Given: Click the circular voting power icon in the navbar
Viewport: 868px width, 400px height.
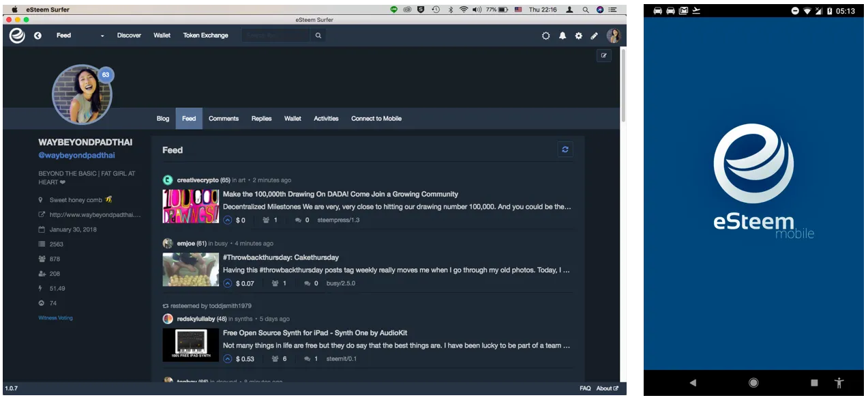Looking at the screenshot, I should [545, 35].
